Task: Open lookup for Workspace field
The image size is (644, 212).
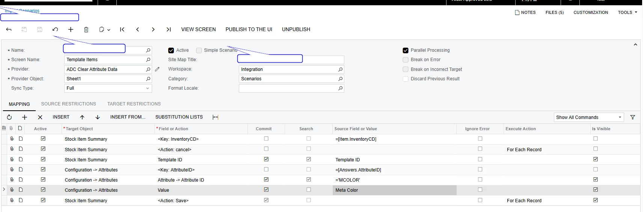Action: point(341,69)
